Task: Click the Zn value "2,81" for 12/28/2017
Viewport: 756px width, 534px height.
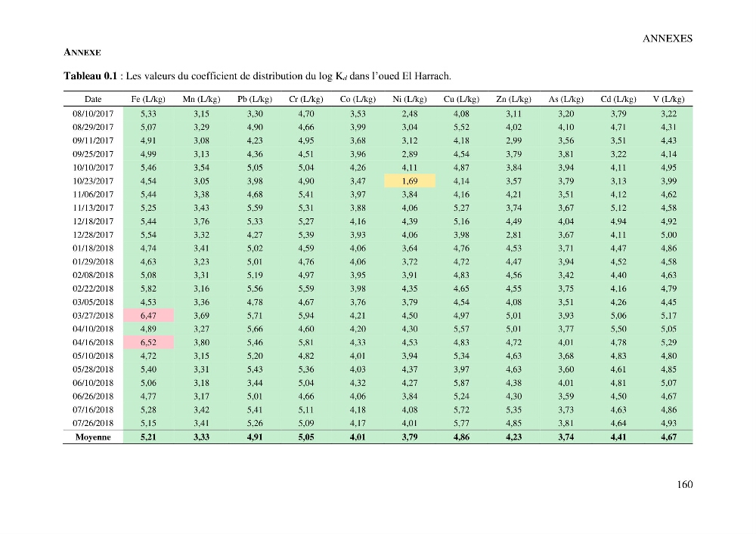Action: [x=513, y=235]
